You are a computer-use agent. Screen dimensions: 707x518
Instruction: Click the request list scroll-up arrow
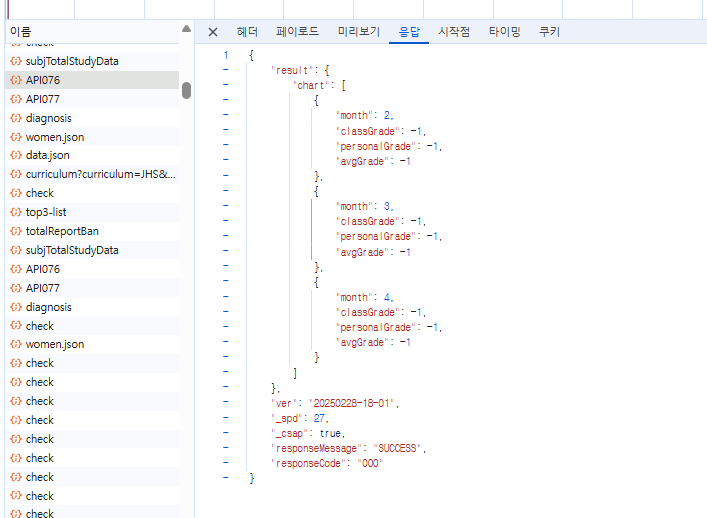pos(186,29)
